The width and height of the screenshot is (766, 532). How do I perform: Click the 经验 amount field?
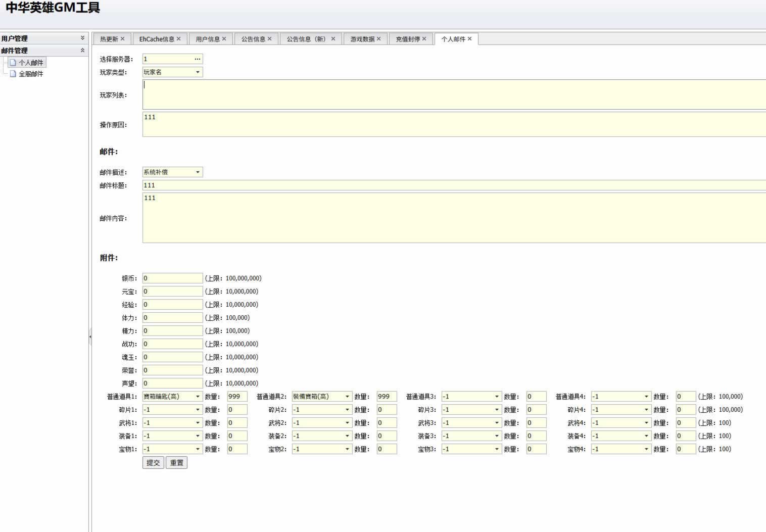click(172, 305)
